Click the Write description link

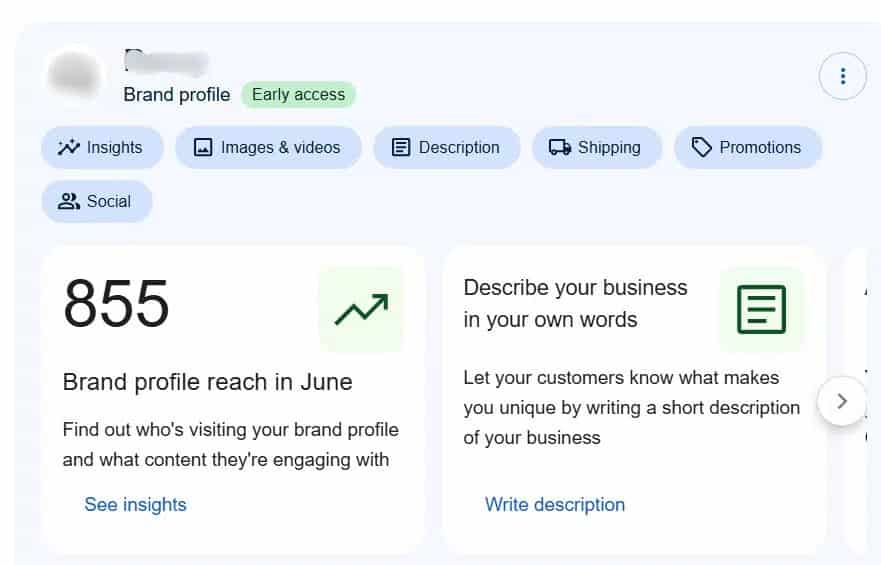pos(555,504)
